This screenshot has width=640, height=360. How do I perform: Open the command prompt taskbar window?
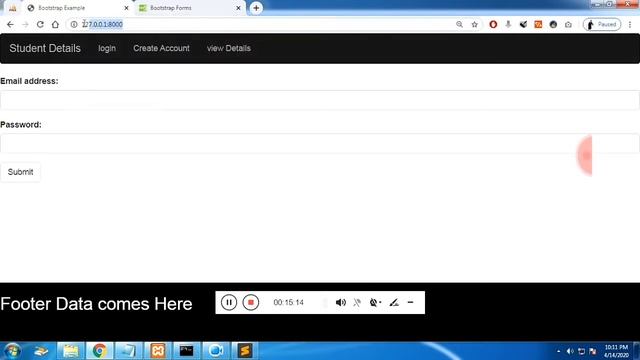187,351
